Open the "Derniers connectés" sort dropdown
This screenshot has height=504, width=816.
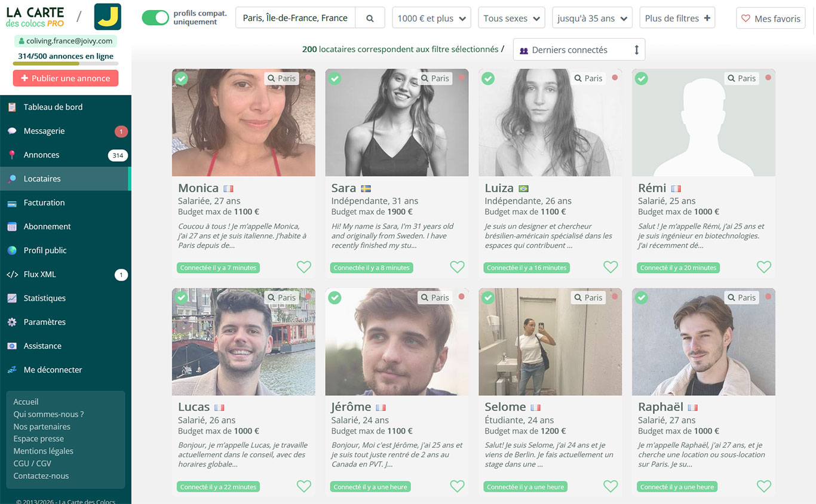579,50
